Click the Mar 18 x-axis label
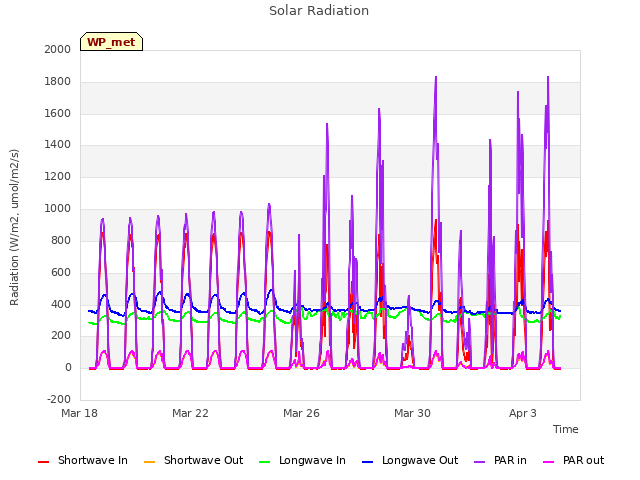The height and width of the screenshot is (480, 640). [80, 413]
